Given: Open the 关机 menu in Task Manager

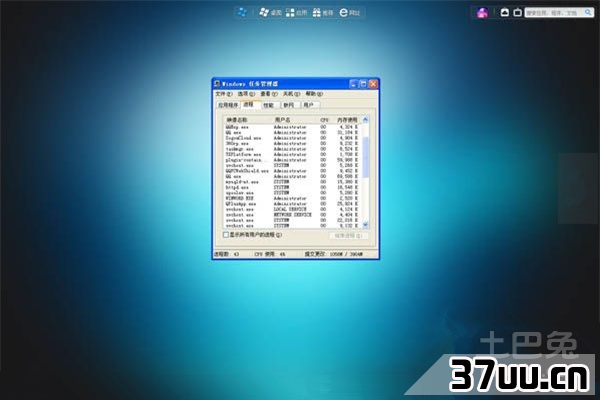Looking at the screenshot, I should click(x=291, y=94).
